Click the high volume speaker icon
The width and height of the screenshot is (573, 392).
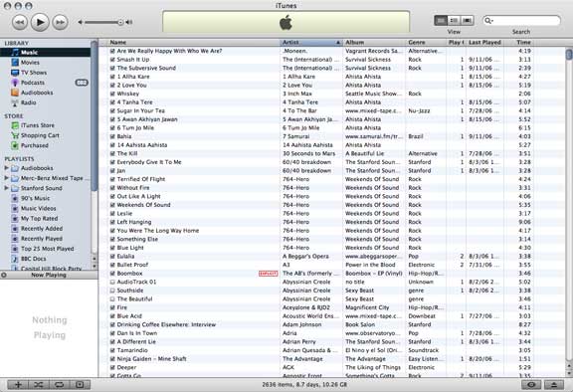129,22
